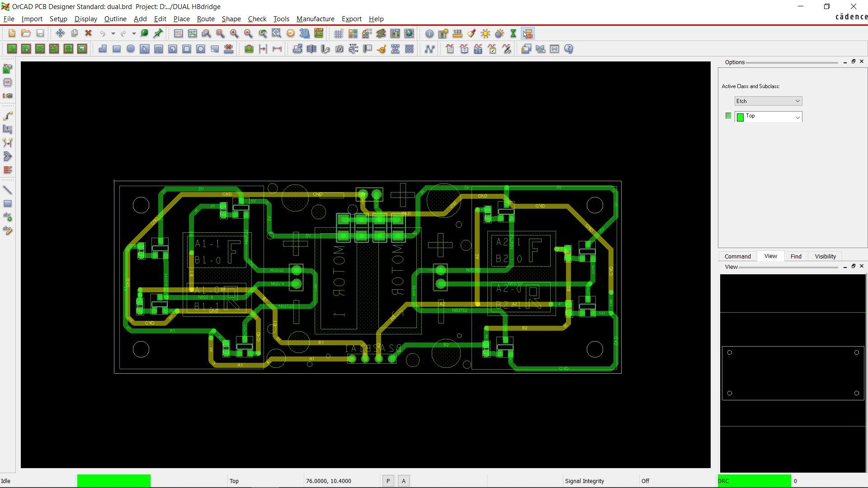
Task: Click the Show Element info icon
Action: click(x=429, y=33)
